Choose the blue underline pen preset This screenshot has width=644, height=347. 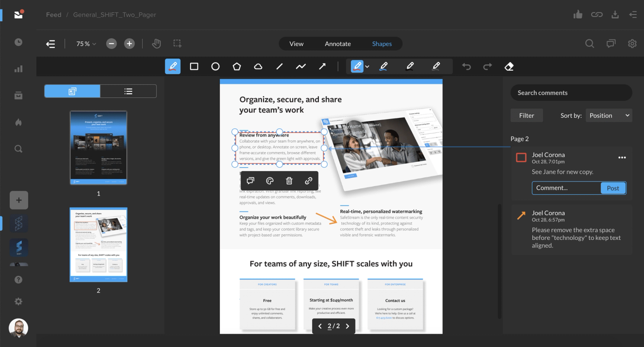(x=383, y=67)
